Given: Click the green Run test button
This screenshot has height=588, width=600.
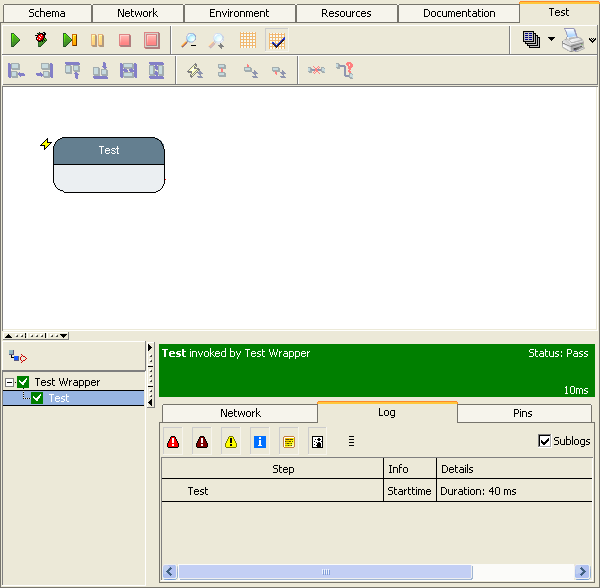Looking at the screenshot, I should (x=15, y=41).
